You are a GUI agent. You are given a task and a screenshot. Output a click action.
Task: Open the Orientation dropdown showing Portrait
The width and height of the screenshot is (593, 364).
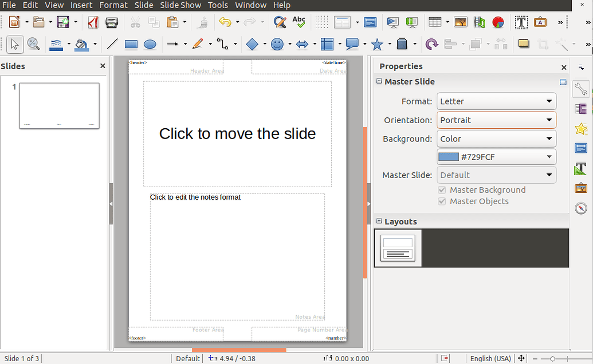(x=496, y=120)
